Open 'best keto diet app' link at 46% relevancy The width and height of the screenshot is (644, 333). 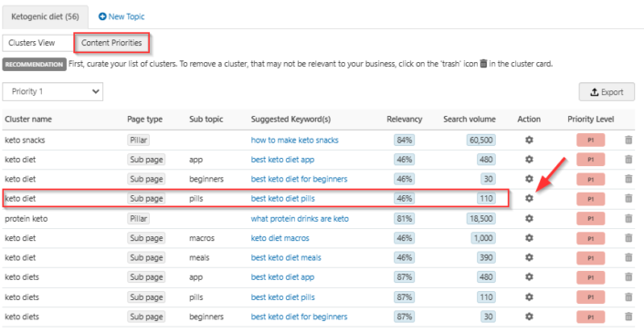click(282, 159)
